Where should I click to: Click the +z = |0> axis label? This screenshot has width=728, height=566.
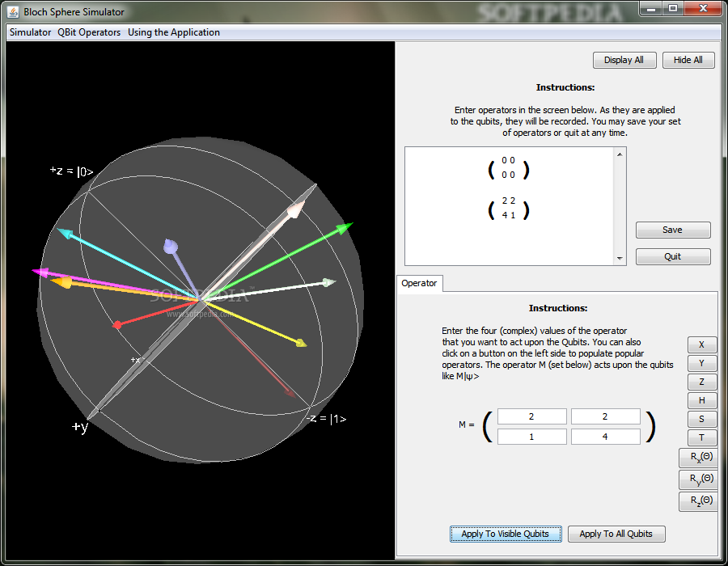pos(71,171)
